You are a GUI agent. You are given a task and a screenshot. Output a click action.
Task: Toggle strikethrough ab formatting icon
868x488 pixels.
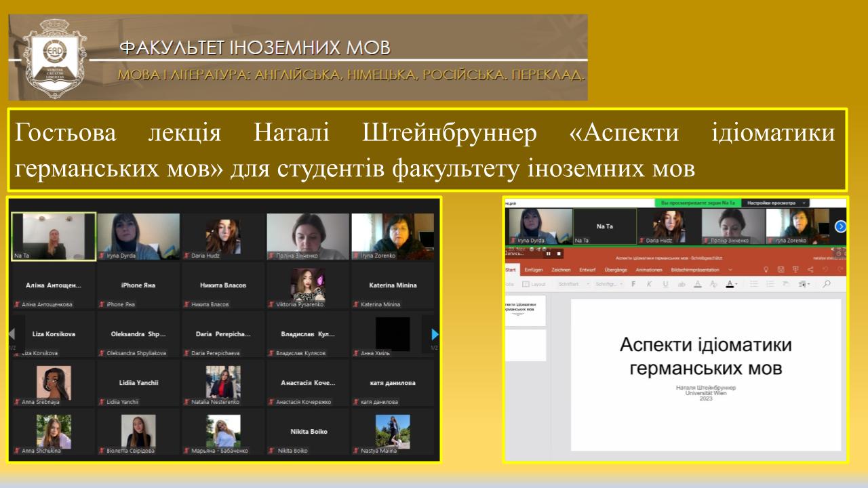click(x=682, y=284)
